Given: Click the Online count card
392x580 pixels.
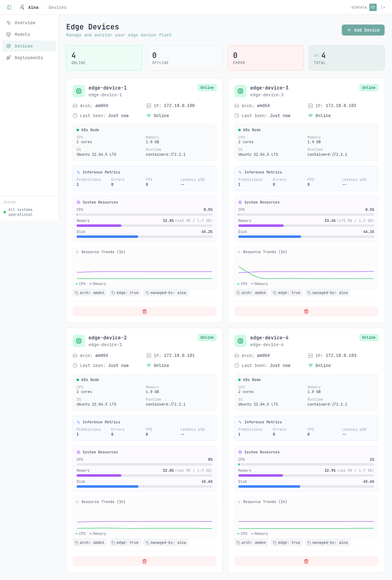Looking at the screenshot, I should [104, 58].
